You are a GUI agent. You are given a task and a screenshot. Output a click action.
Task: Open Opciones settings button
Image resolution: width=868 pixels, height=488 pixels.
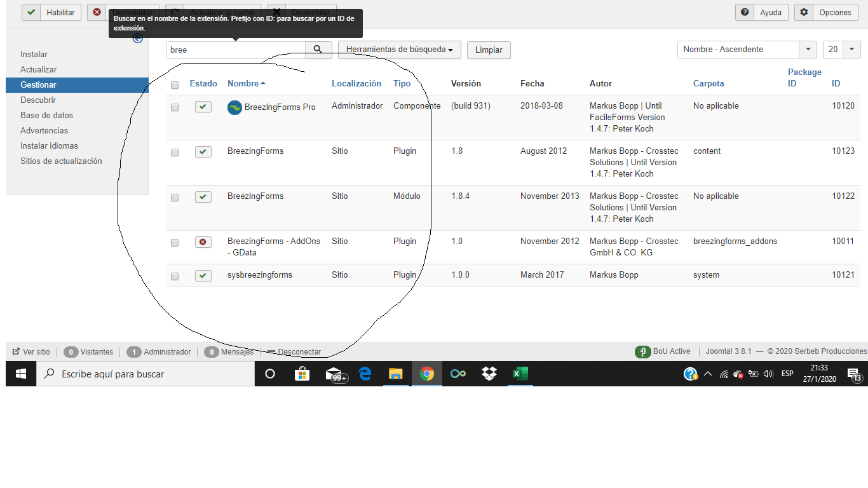[826, 12]
